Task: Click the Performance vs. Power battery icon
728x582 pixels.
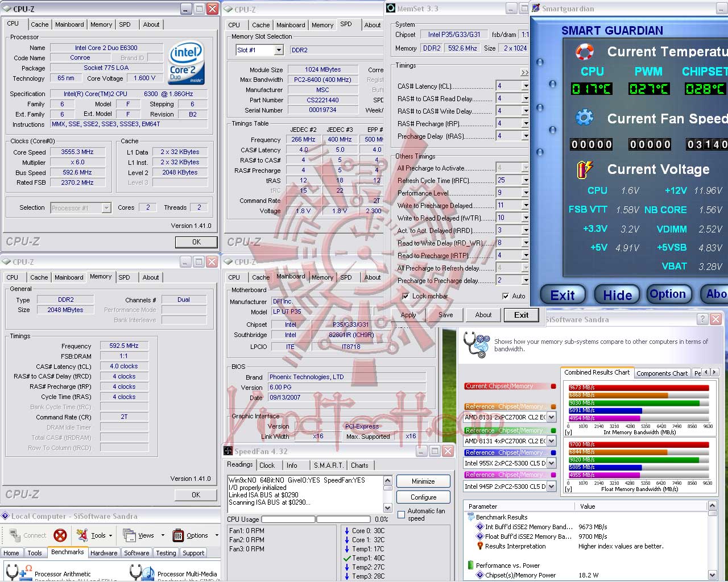Action: (x=471, y=566)
